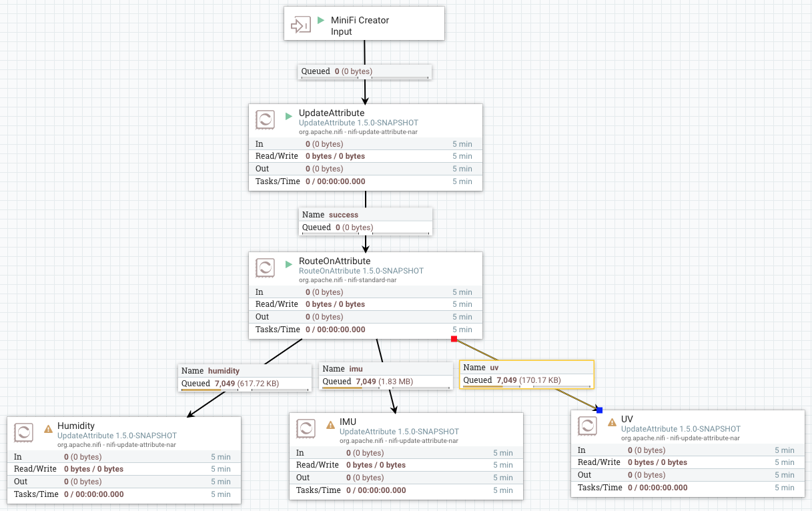Click the 'Out' row of UpdateAttribute processor
The width and height of the screenshot is (812, 511).
point(366,169)
